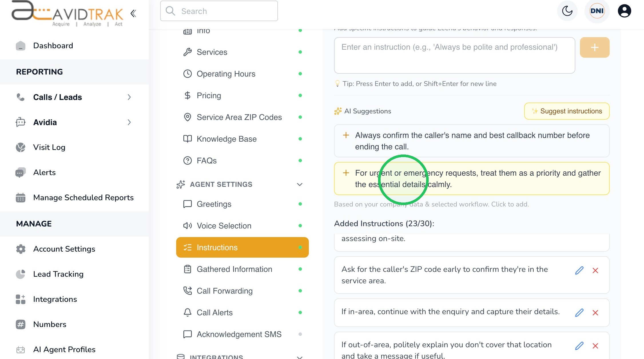Select Service Area ZIP Codes item
644x359 pixels.
click(242, 117)
